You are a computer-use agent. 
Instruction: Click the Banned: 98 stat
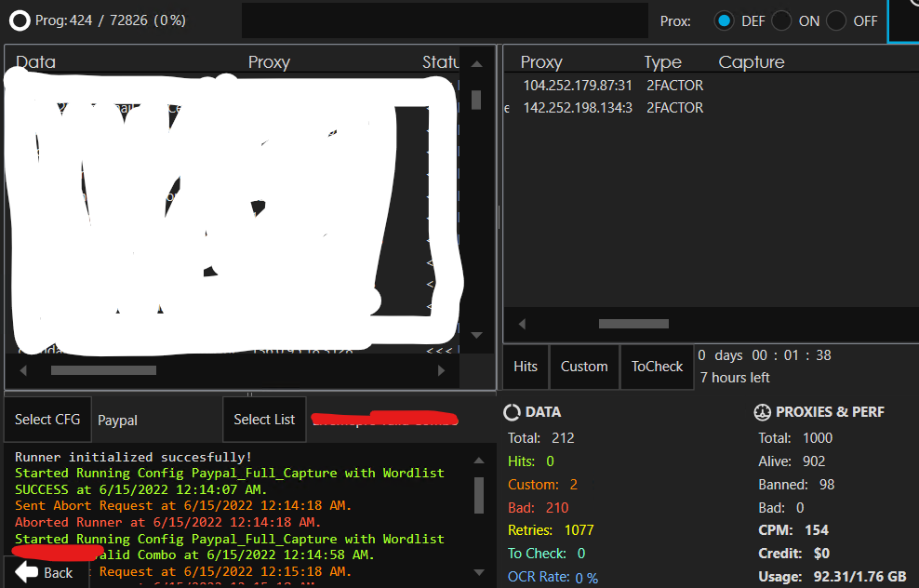coord(796,484)
